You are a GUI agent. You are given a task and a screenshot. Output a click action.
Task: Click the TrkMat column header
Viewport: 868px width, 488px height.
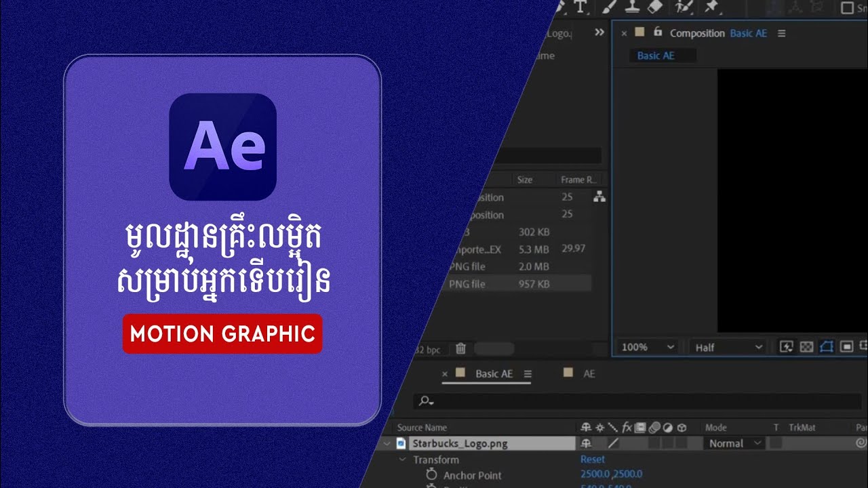[802, 428]
